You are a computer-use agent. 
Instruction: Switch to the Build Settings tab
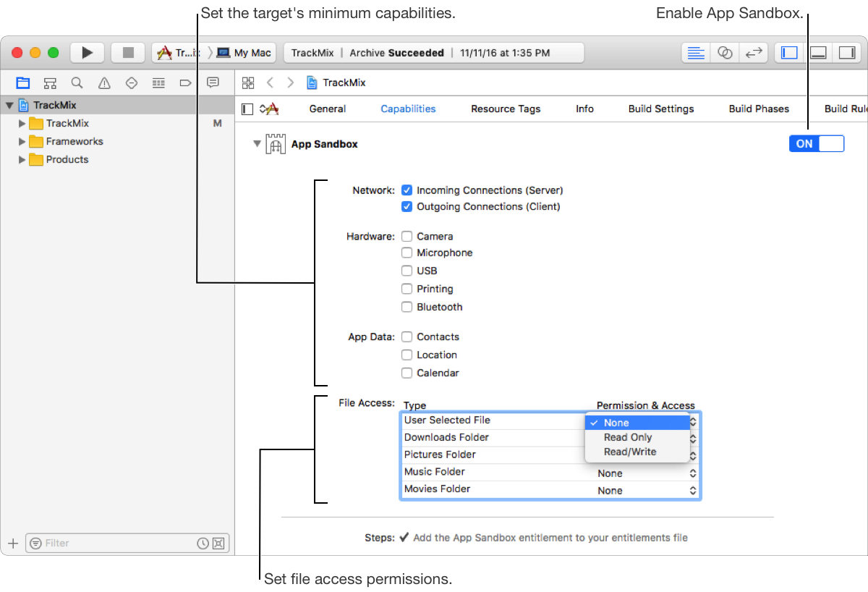tap(661, 109)
